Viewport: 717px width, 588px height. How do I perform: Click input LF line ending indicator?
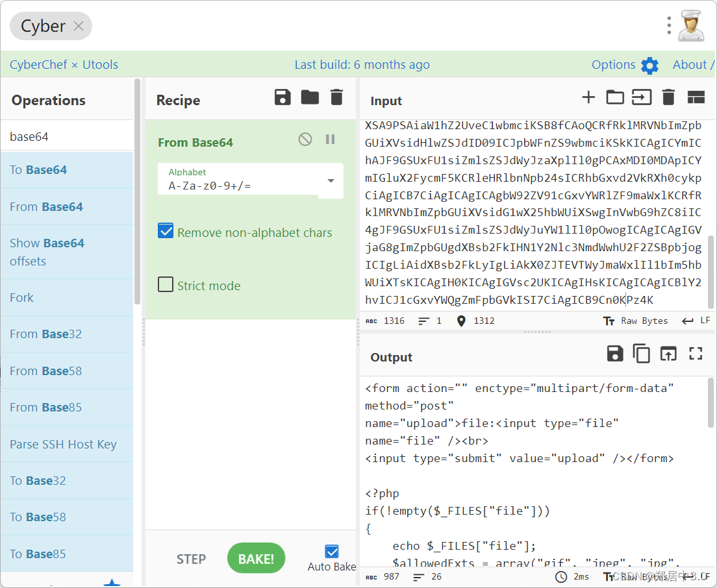coord(696,321)
